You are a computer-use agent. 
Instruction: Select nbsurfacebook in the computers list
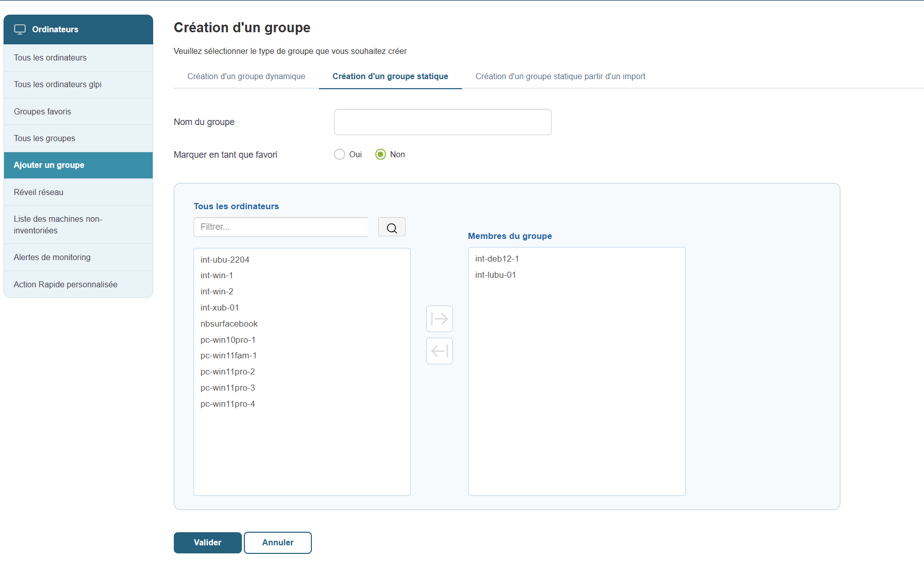[229, 324]
